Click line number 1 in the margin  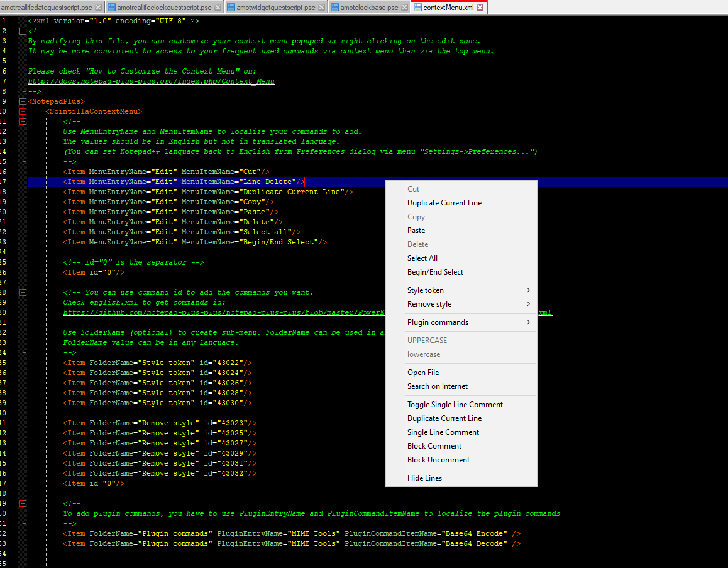click(4, 21)
